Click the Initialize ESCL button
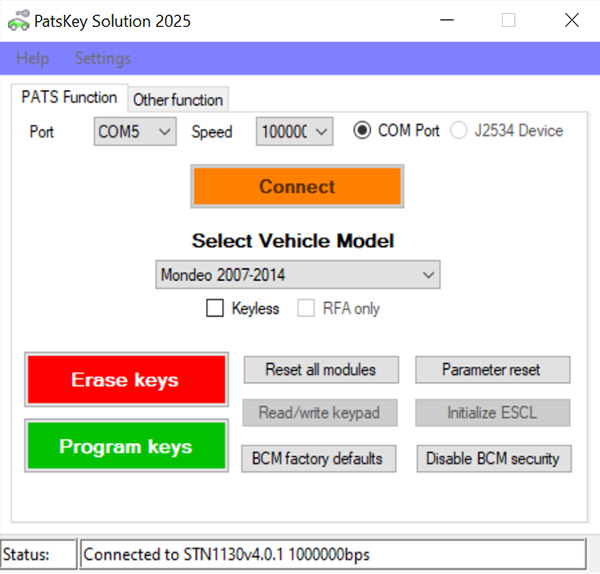Screen dimensions: 600x574 (493, 413)
